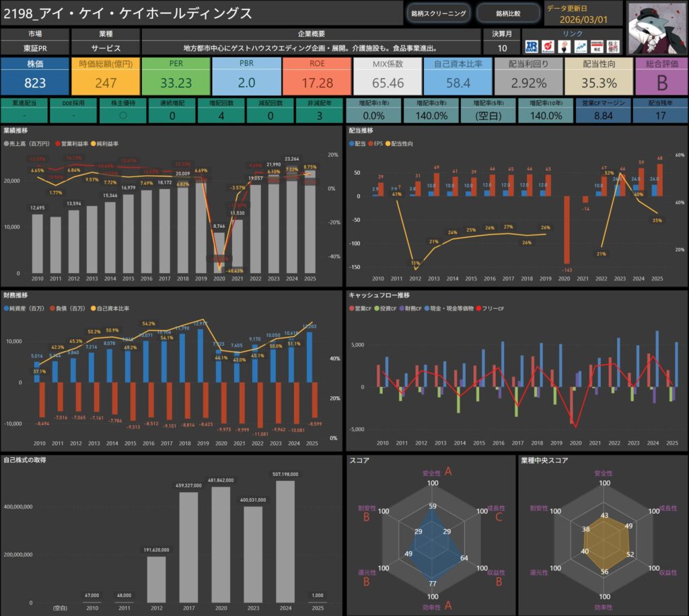Click the red-banner 株式 link icon
689x616 pixels.
click(596, 46)
